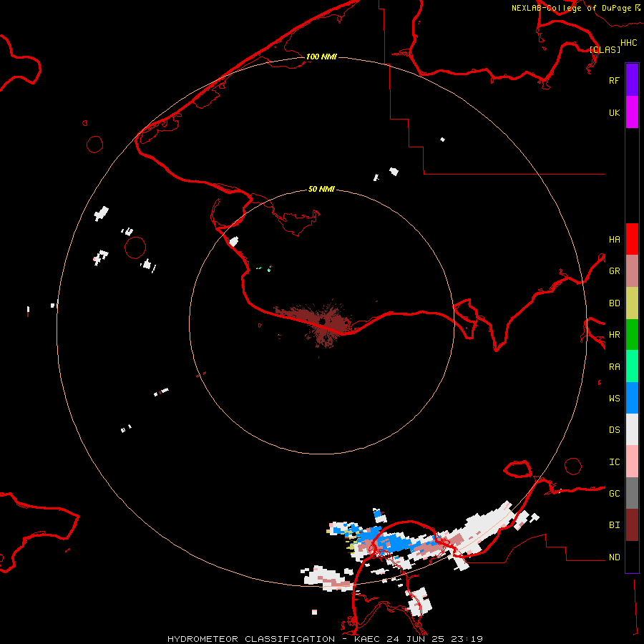Click the GR legend label
644x644 pixels.
(x=614, y=271)
